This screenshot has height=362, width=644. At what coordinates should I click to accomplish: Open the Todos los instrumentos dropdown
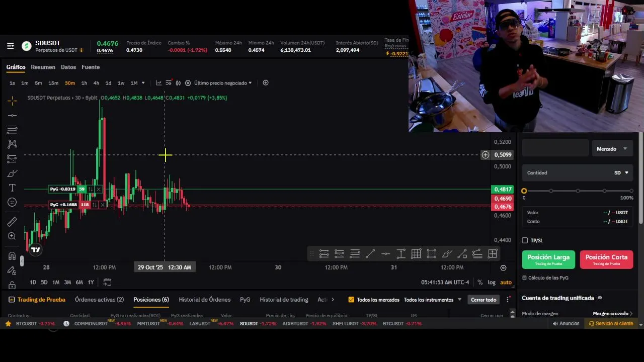433,300
